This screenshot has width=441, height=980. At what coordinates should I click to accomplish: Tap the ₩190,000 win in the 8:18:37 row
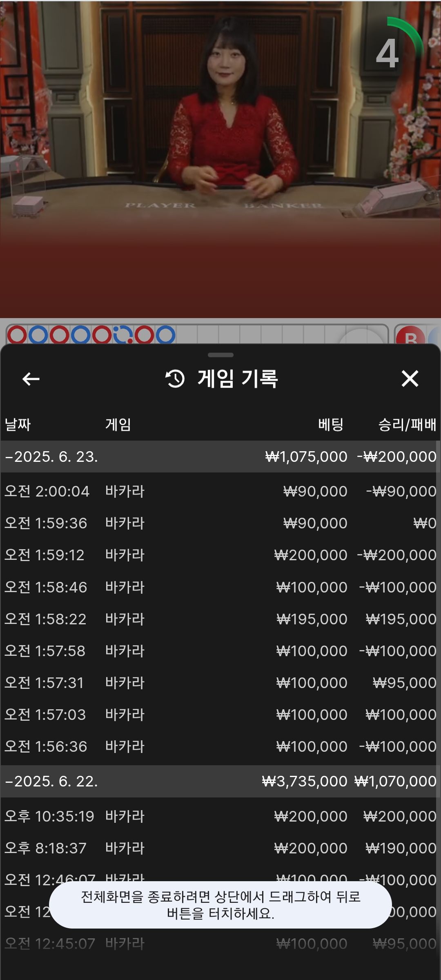(x=401, y=848)
